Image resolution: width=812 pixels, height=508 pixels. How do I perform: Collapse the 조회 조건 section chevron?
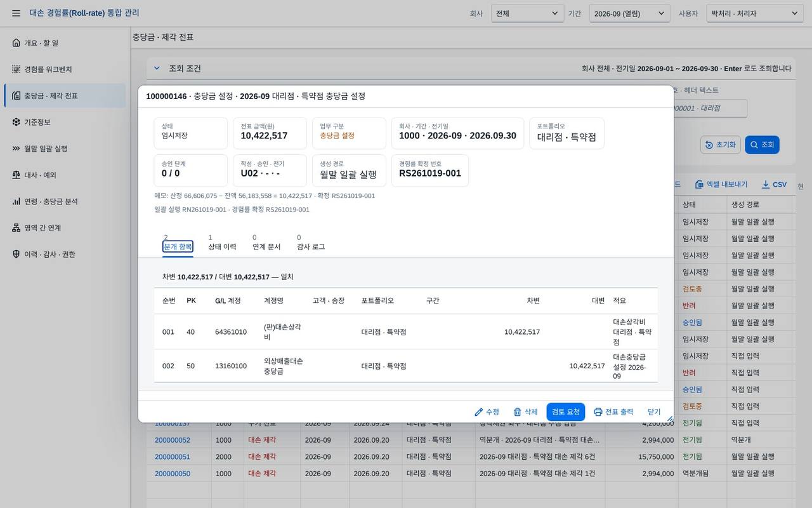[x=157, y=69]
